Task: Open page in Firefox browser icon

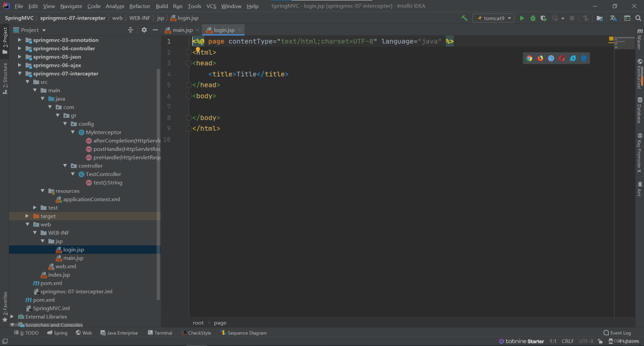Action: (540, 58)
